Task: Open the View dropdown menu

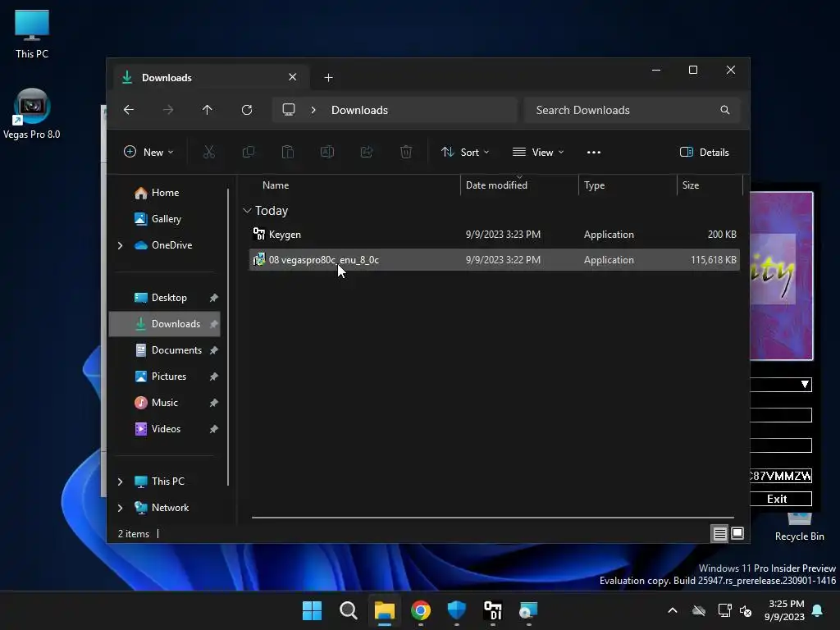Action: (x=538, y=152)
